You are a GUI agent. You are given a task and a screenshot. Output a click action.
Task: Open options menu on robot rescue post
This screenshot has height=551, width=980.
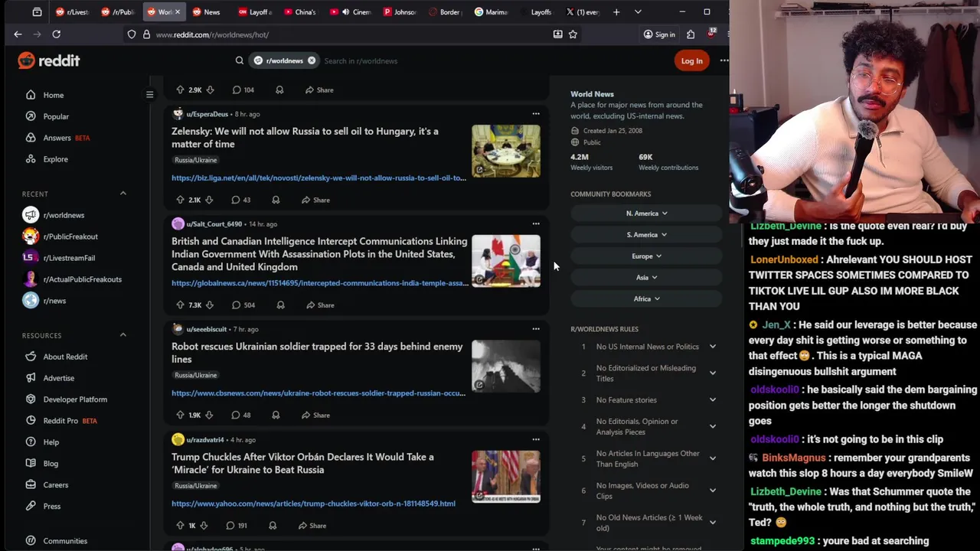point(536,329)
